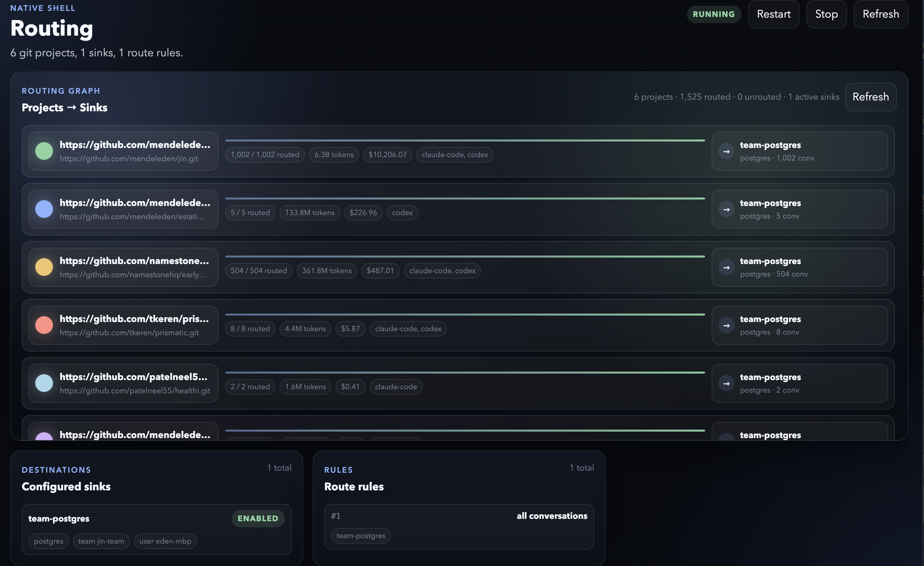Select team-postgres sink with 5 conv
Screen dimensions: 924x566
pos(800,209)
